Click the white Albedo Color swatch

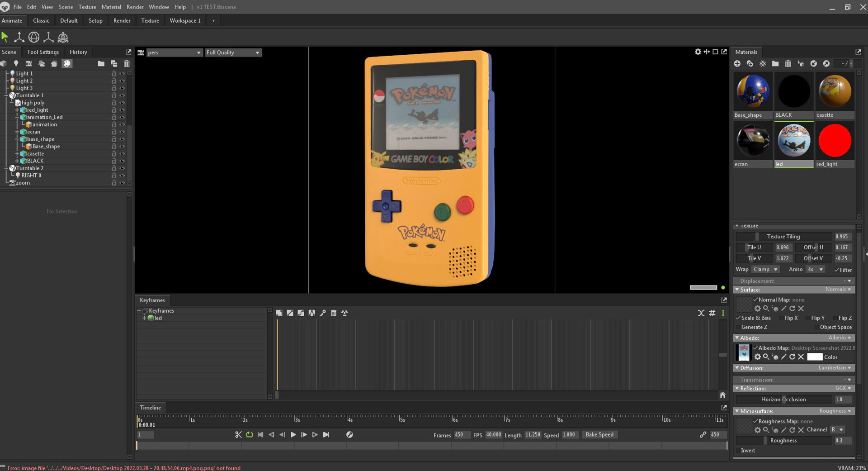[815, 357]
